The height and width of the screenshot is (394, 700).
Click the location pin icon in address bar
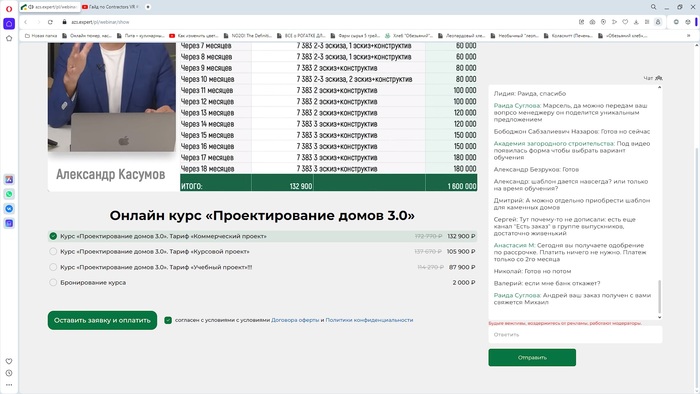tap(603, 22)
